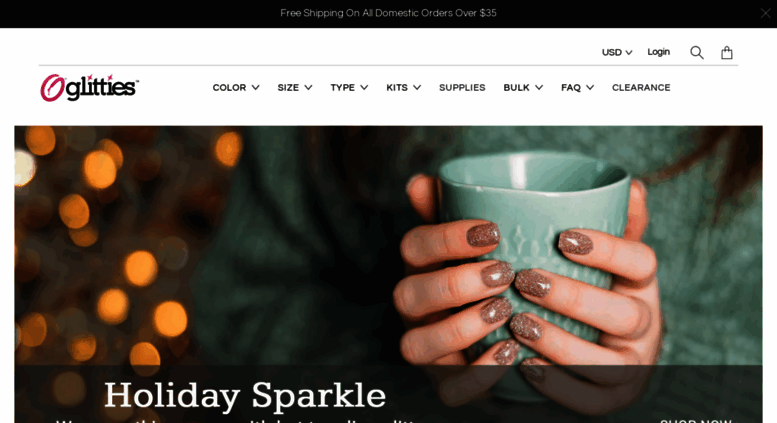Click the Holiday Sparkle heading

(x=245, y=395)
